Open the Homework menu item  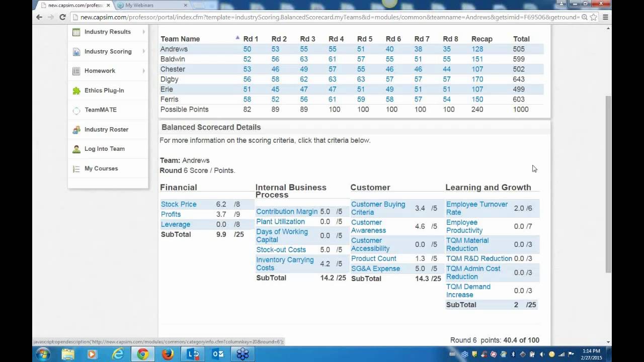tap(100, 71)
